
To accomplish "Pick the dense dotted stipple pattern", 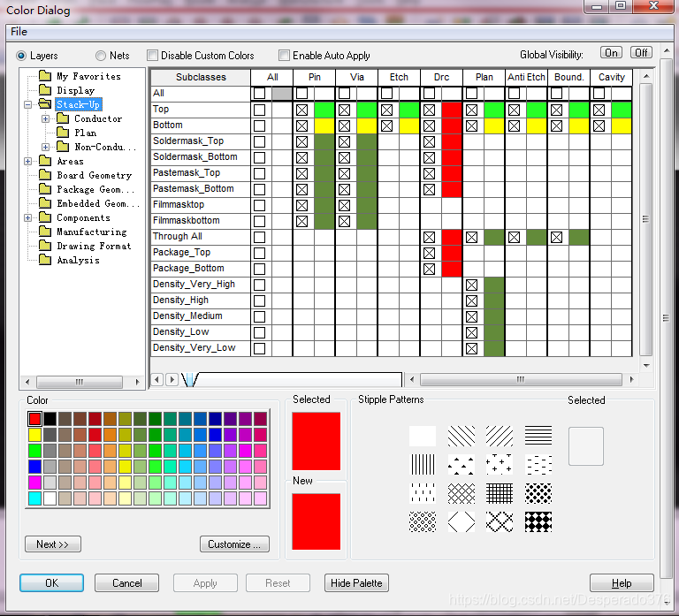I will point(538,493).
